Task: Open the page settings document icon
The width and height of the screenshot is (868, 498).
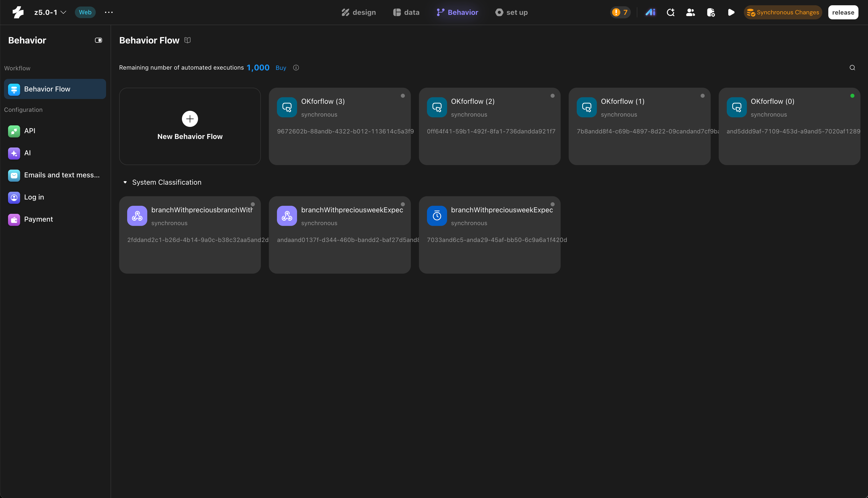Action: pyautogui.click(x=711, y=12)
